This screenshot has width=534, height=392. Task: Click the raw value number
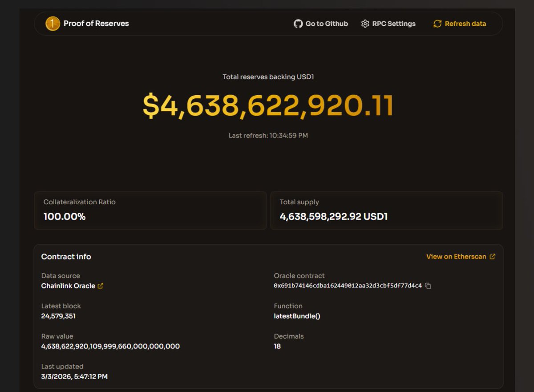tap(110, 347)
